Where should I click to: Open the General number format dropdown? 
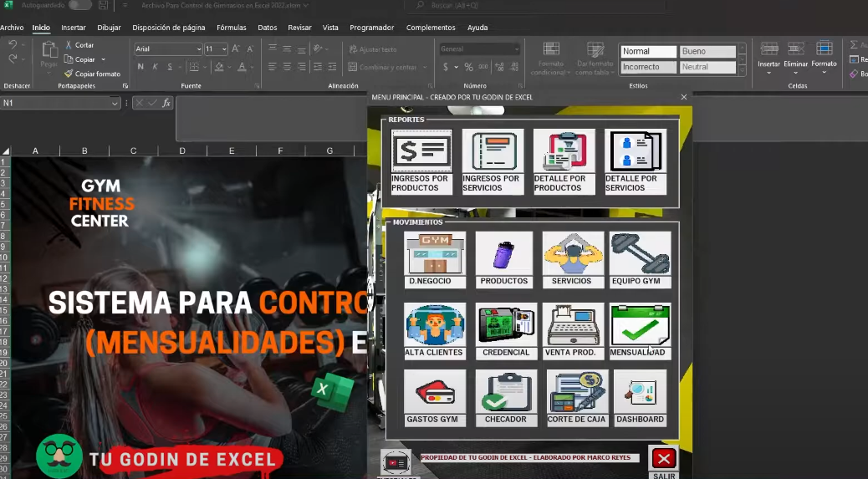point(517,49)
